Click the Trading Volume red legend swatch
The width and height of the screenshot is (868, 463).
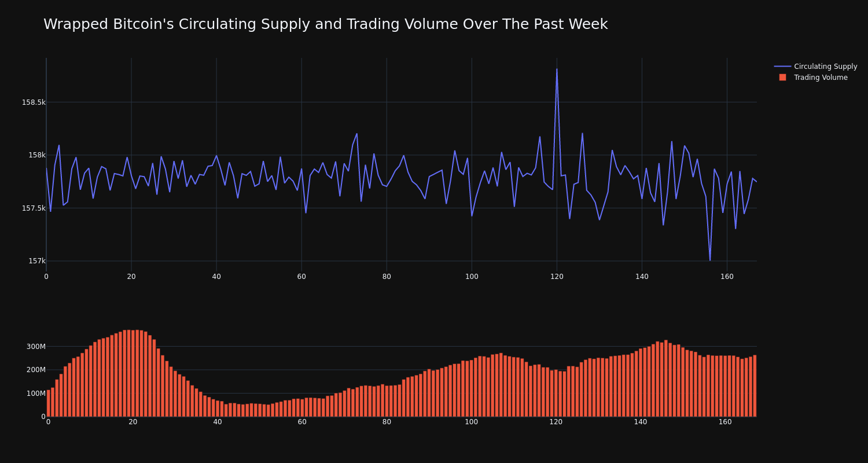[x=782, y=78]
